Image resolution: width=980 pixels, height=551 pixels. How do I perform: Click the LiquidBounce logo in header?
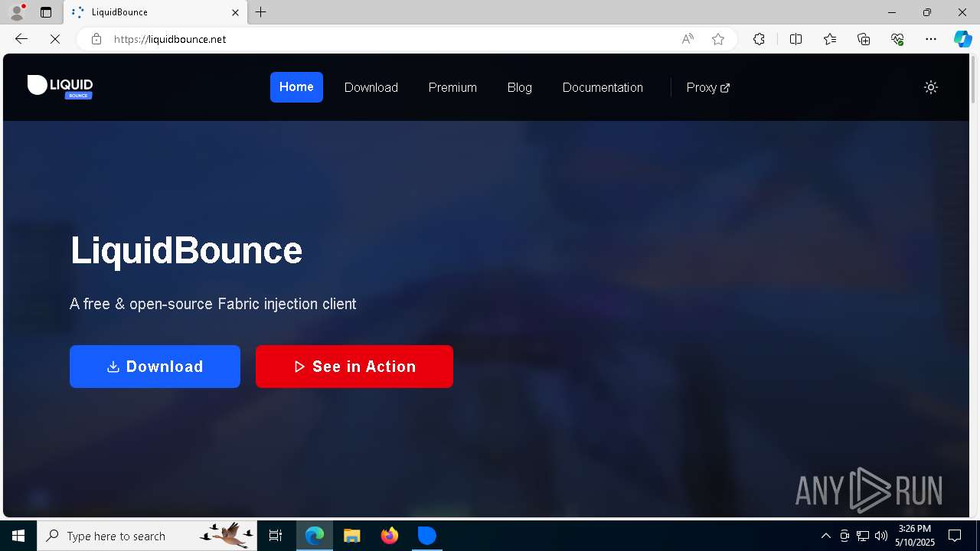coord(60,86)
